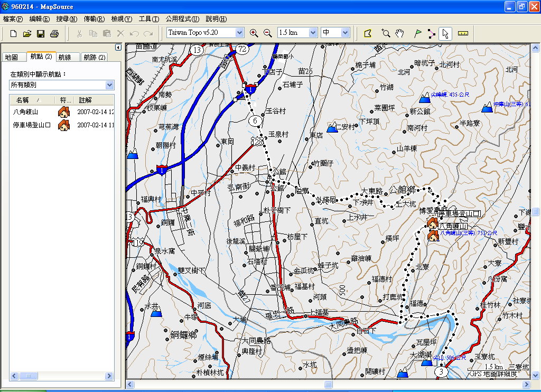Sort list by 符... symbol column header
Image resolution: width=541 pixels, height=392 pixels.
click(x=65, y=100)
